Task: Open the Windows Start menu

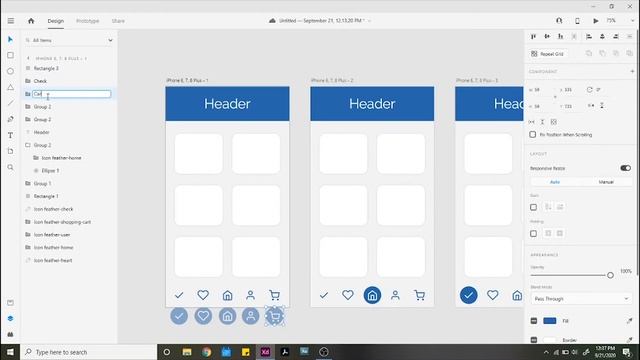Action: click(x=10, y=352)
